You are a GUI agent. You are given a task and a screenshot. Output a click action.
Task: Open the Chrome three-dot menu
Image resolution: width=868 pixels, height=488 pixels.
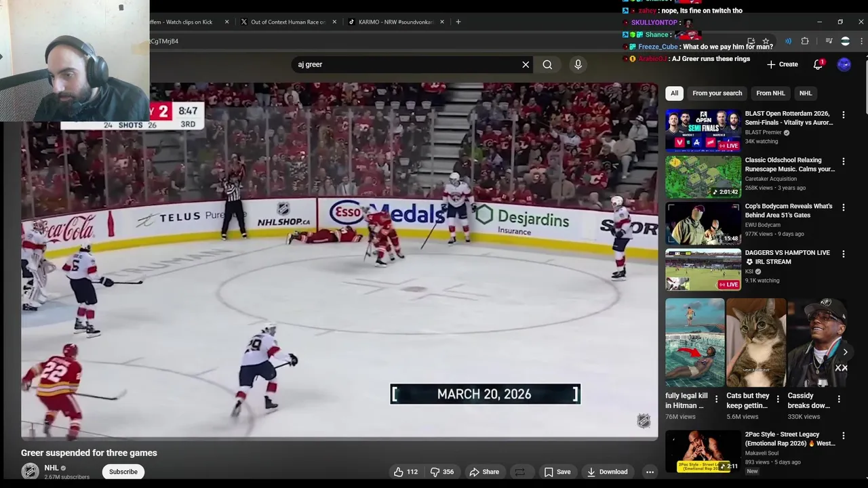coord(861,41)
